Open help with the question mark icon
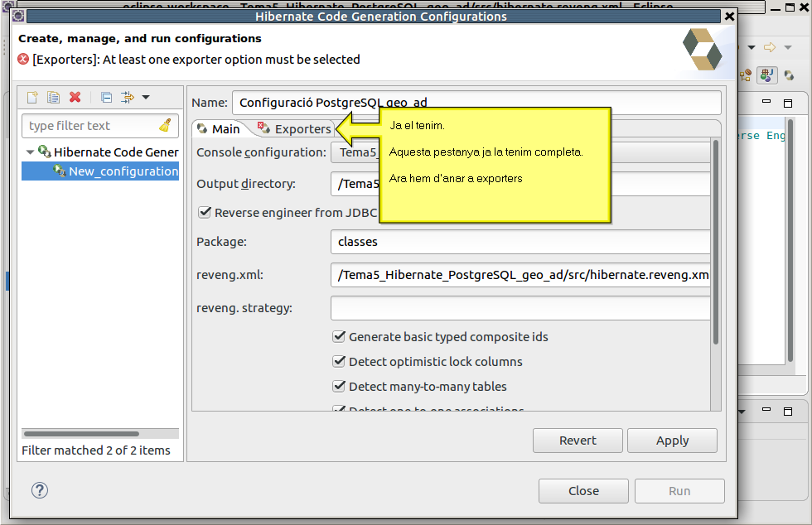 coord(40,490)
